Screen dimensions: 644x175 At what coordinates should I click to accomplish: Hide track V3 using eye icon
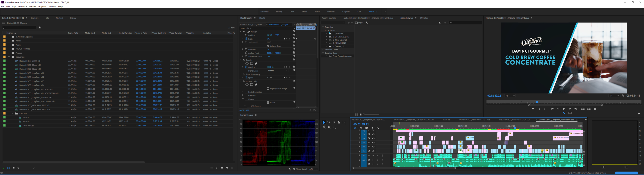pyautogui.click(x=373, y=143)
